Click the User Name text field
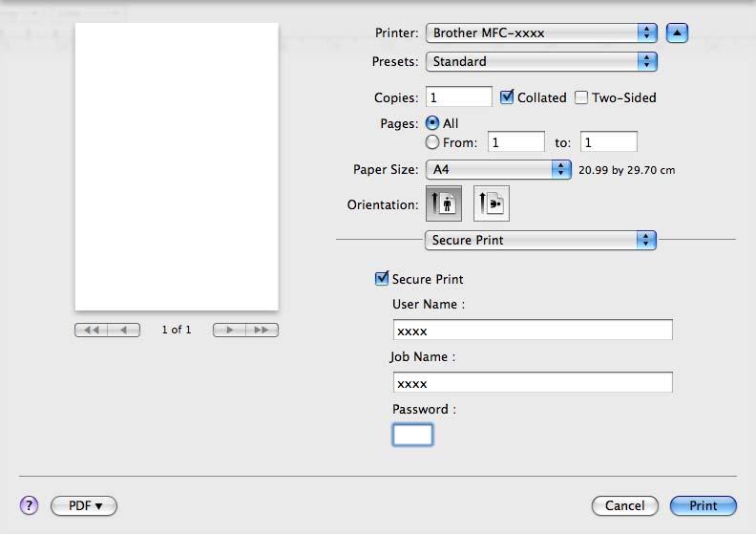 click(x=533, y=330)
